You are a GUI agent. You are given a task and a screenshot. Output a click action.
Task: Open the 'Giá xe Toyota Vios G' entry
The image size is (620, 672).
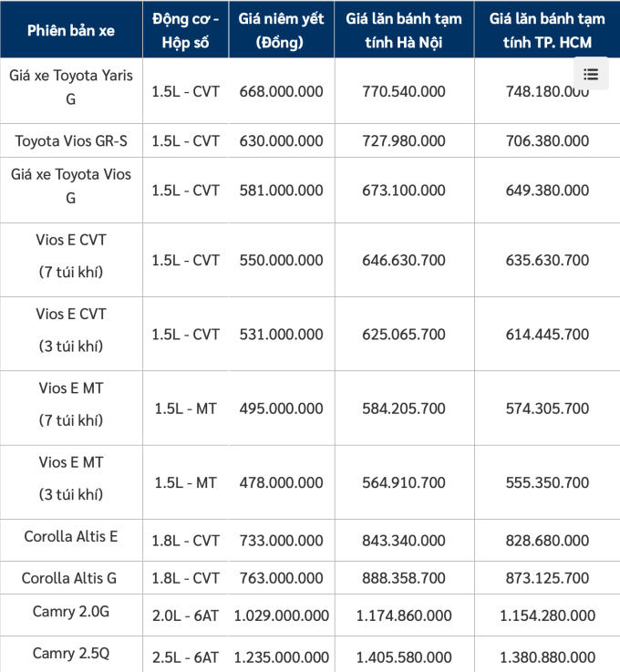[71, 186]
